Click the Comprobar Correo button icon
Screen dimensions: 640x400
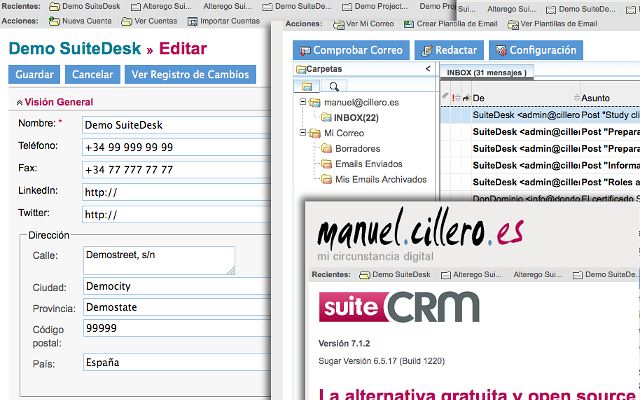click(305, 51)
